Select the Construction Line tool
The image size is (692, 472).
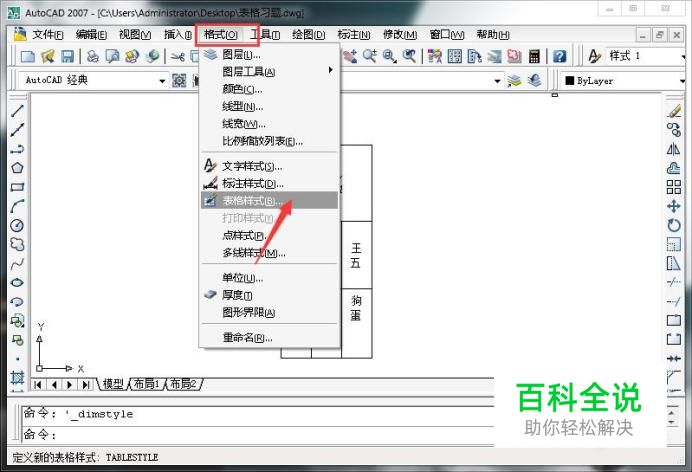[x=17, y=130]
